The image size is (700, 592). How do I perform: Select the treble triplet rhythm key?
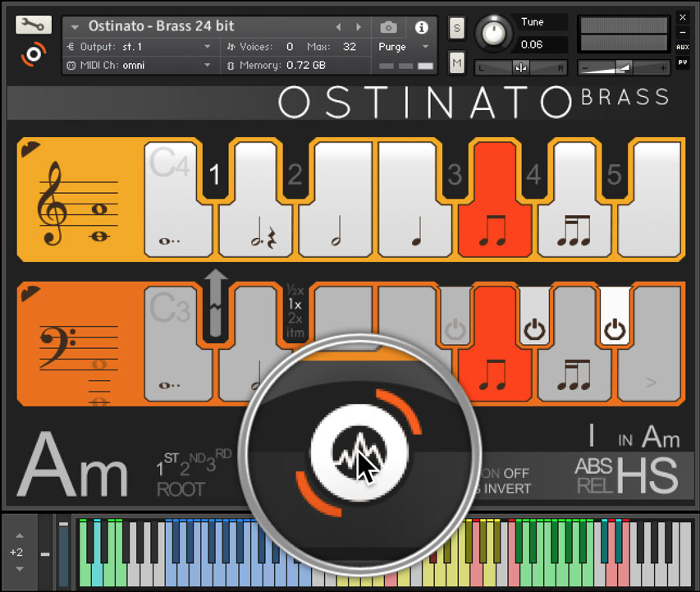(x=574, y=200)
